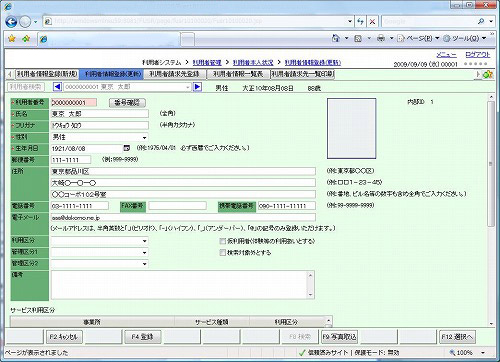Click the 生年月日 field with 1921/08/08
Screen dimensions: 500x362
tap(87, 148)
